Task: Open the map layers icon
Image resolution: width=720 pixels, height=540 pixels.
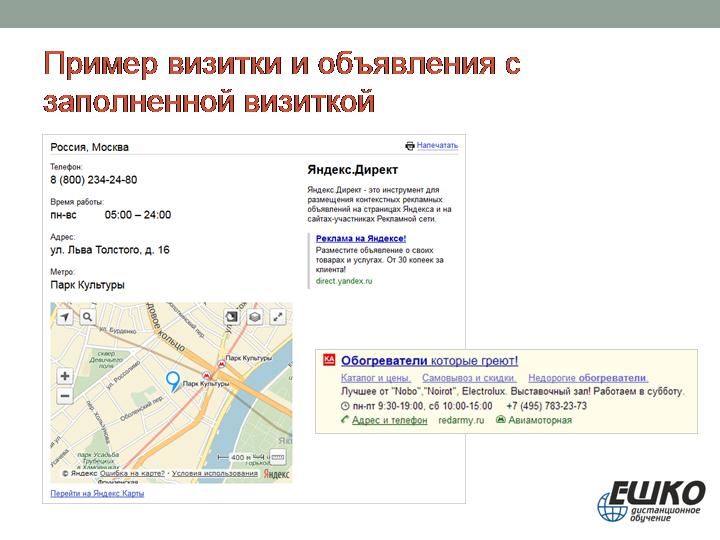Action: tap(255, 316)
